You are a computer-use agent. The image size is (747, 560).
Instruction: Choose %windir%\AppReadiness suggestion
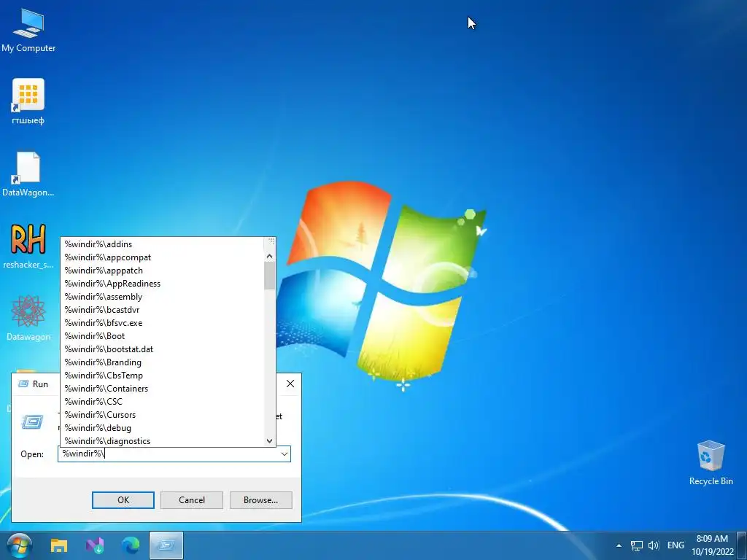tap(162, 284)
